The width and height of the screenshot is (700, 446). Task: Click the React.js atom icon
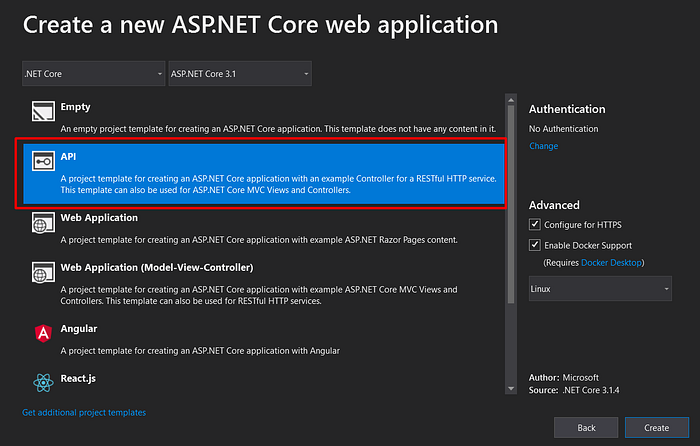point(43,383)
